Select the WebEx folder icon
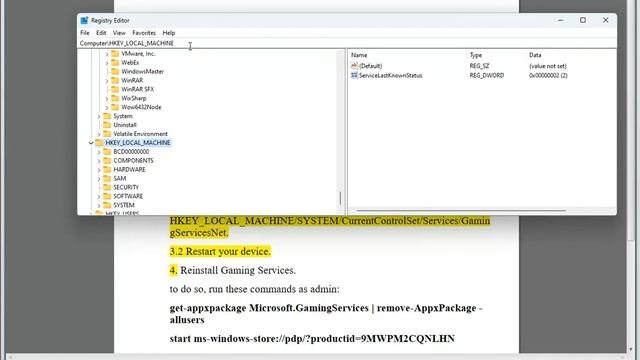This screenshot has width=640, height=360. tap(115, 62)
